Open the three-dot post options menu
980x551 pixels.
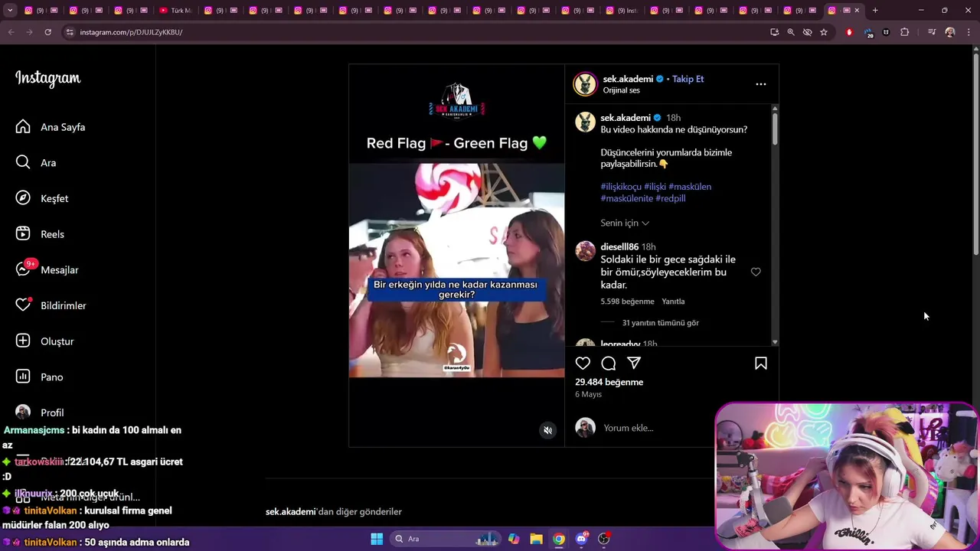760,84
